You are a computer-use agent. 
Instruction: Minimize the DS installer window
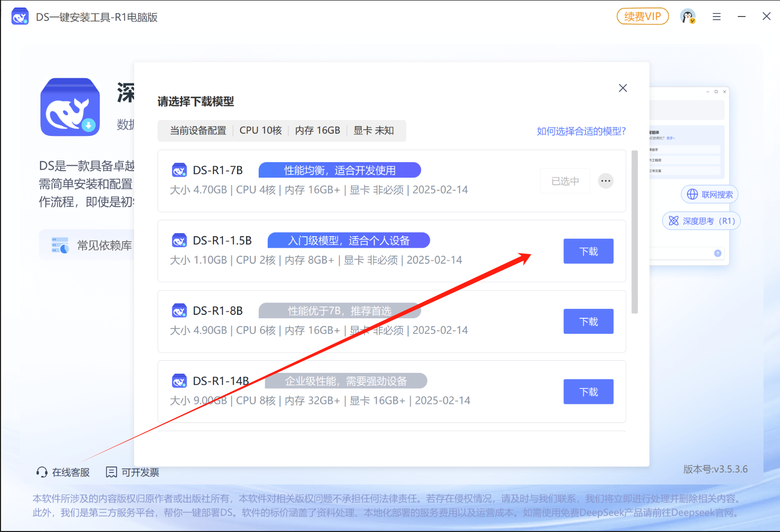coord(741,17)
